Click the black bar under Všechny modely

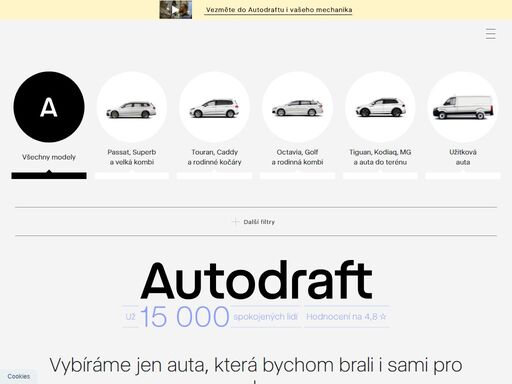[49, 175]
